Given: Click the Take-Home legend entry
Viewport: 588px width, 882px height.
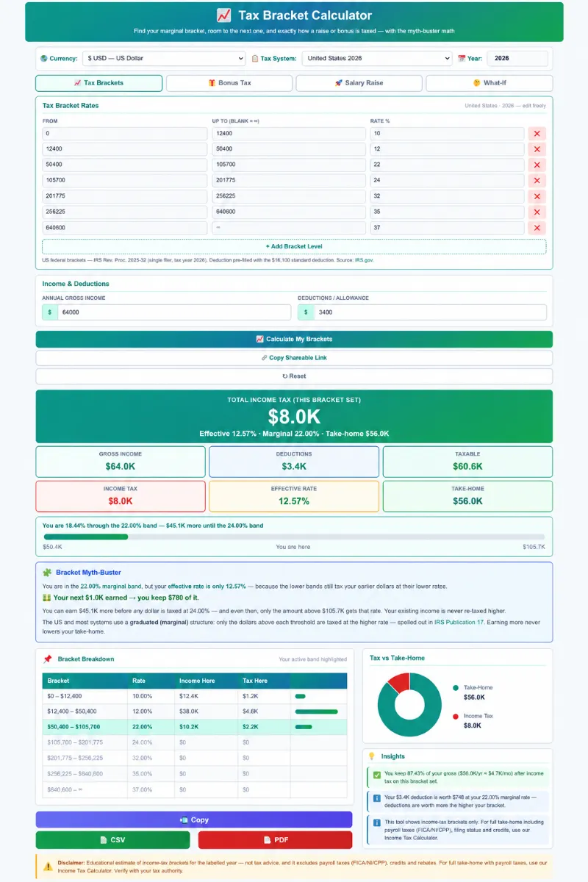Looking at the screenshot, I should point(473,692).
